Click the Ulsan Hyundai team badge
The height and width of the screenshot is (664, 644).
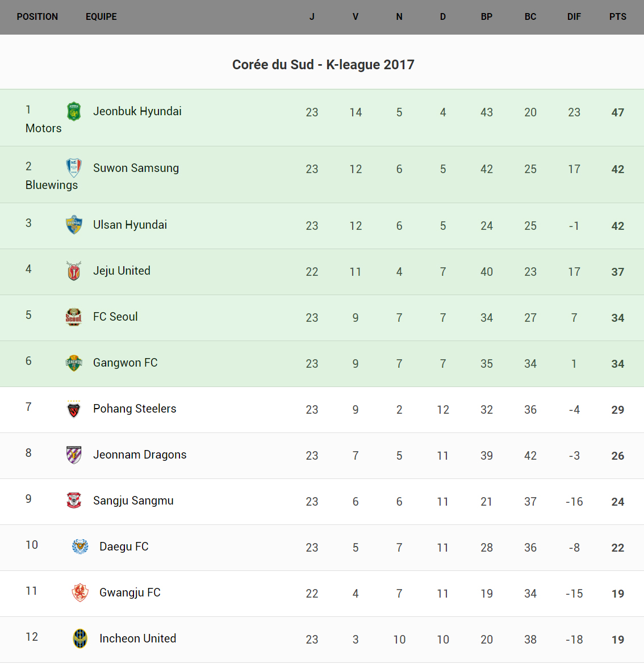point(74,225)
